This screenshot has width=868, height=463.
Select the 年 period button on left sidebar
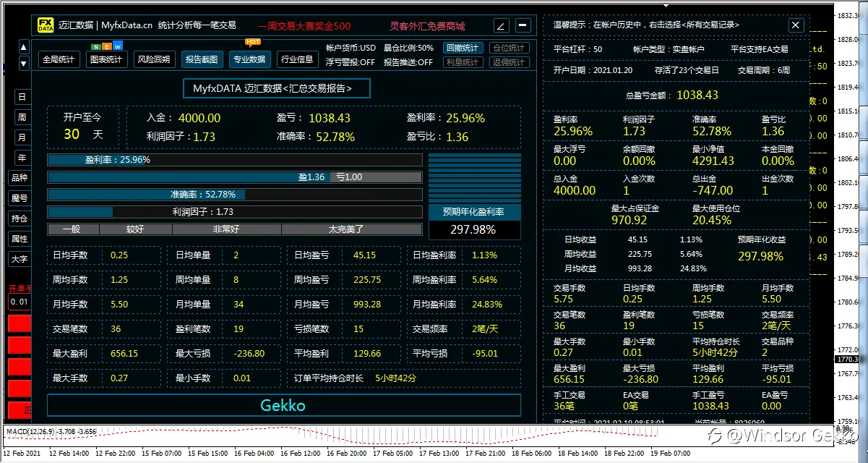coord(22,158)
